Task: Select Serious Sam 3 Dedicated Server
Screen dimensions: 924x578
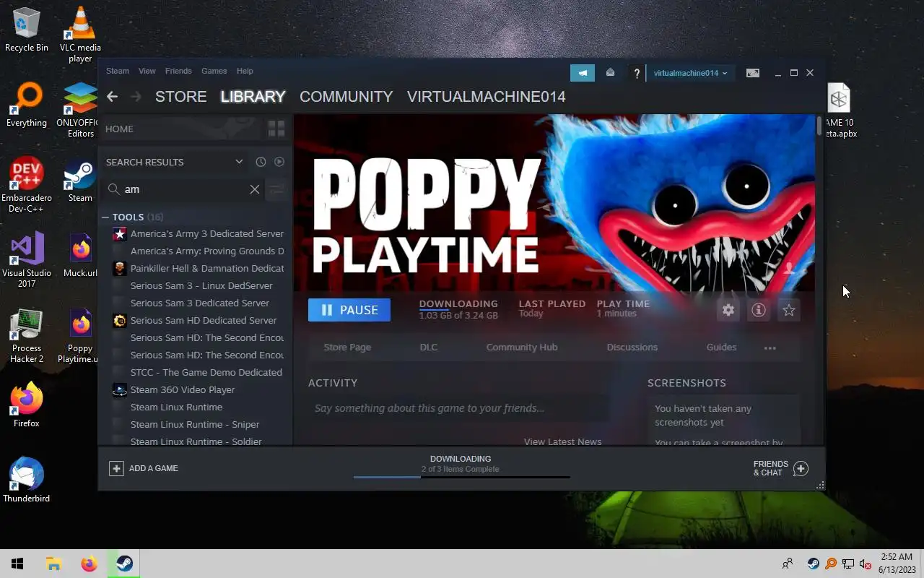Action: pos(199,303)
